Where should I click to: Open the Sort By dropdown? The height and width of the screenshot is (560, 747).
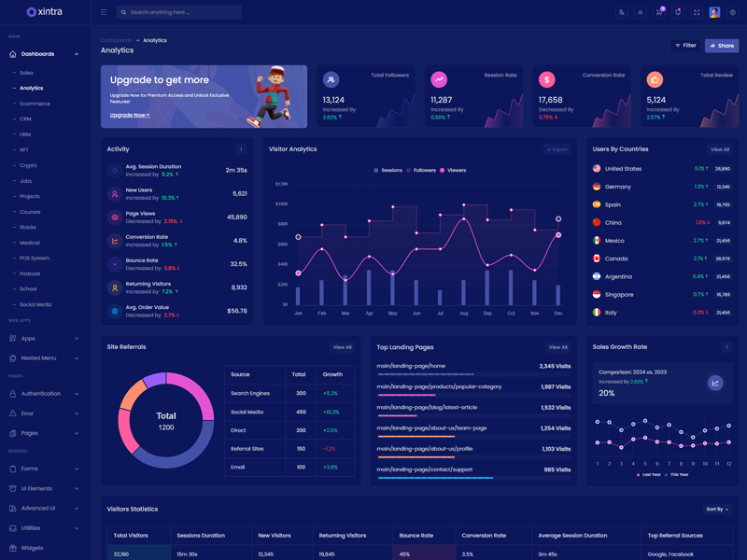[717, 510]
